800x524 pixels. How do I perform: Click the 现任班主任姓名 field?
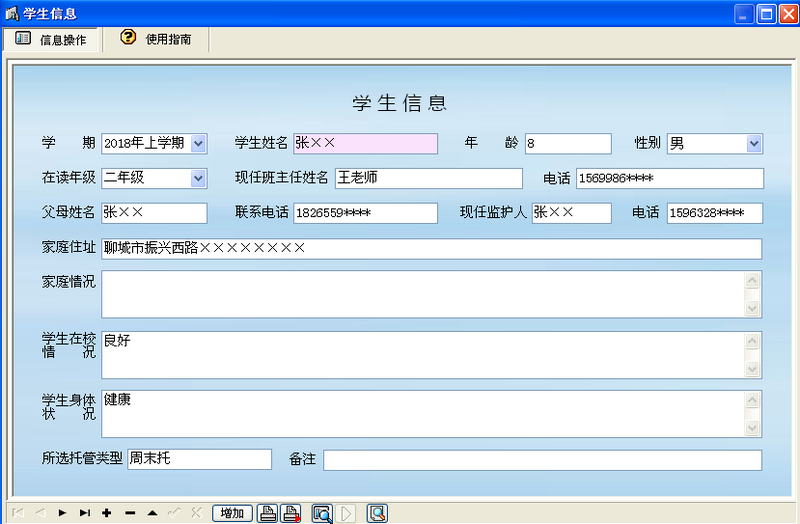pos(429,178)
